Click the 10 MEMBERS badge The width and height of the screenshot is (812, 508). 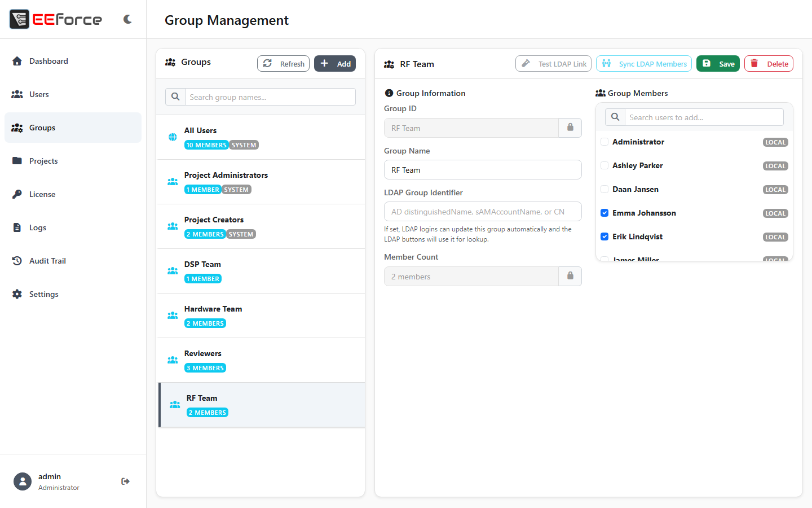[206, 145]
